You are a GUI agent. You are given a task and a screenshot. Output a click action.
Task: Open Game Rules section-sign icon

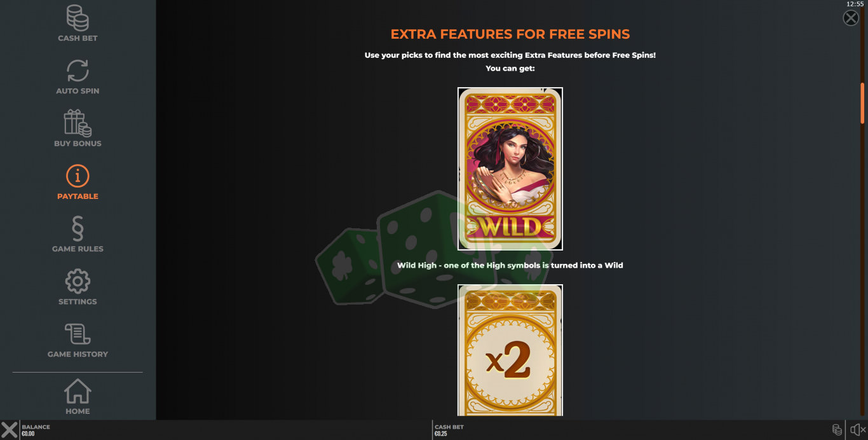point(78,229)
